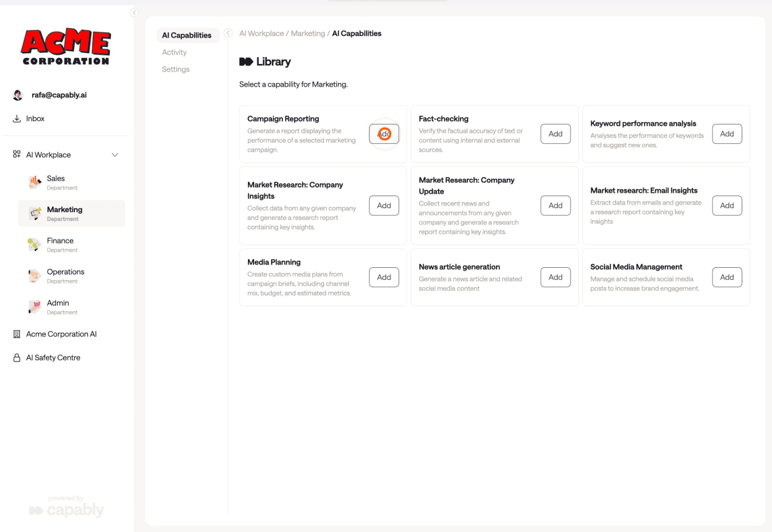
Task: Collapse the left sidebar with the chevron
Action: (134, 12)
